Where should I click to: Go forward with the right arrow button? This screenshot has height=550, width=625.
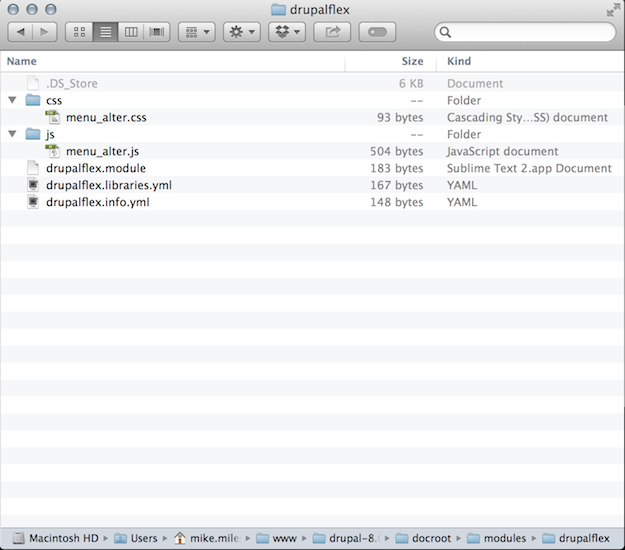point(45,32)
